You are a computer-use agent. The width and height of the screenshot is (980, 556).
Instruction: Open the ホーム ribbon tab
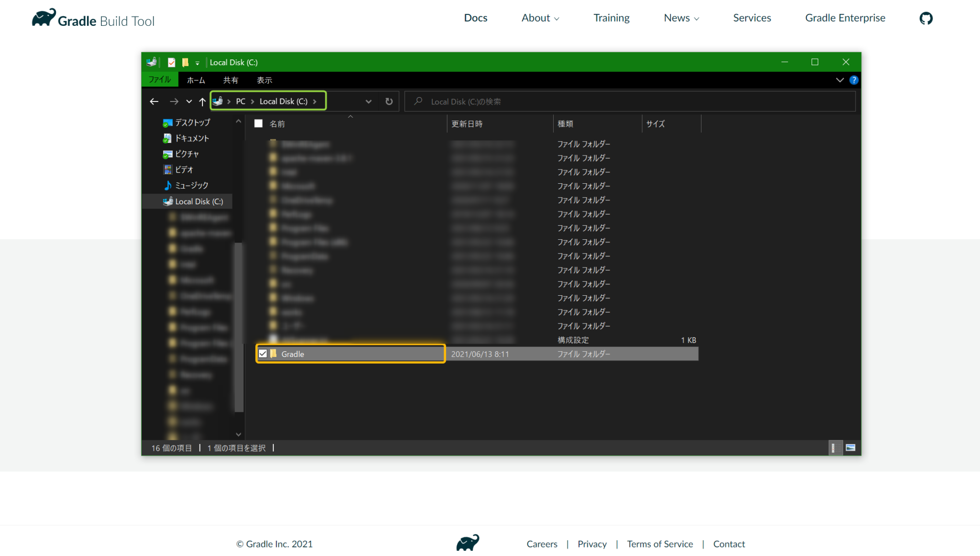coord(196,80)
